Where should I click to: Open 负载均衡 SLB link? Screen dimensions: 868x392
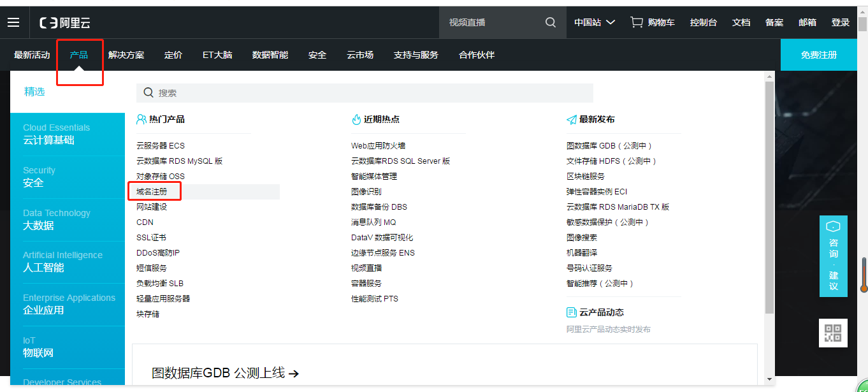coord(160,283)
